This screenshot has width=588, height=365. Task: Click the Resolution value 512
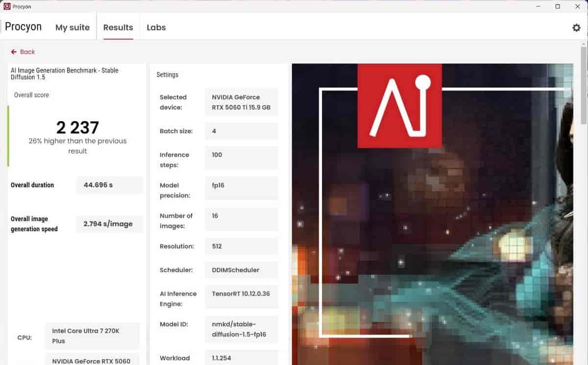[x=242, y=246]
